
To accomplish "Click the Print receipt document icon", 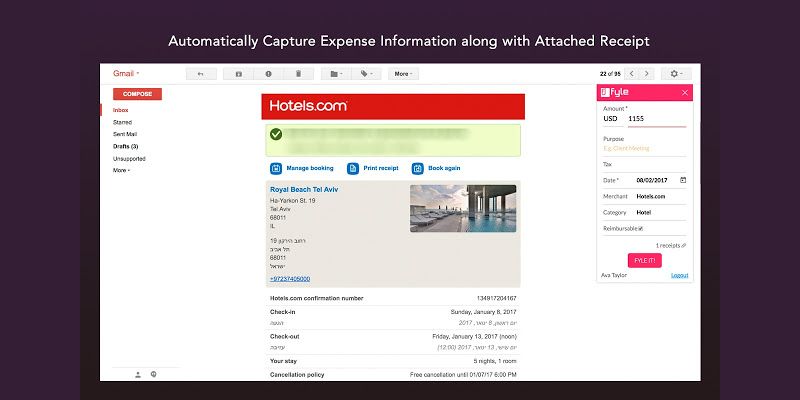I will coord(353,168).
